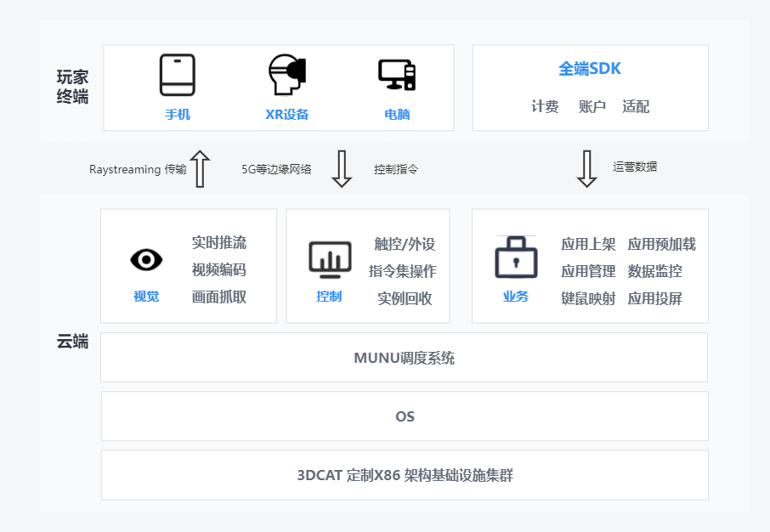Screen dimensions: 770x532
Task: Click the desktop computer icon
Action: pos(397,75)
